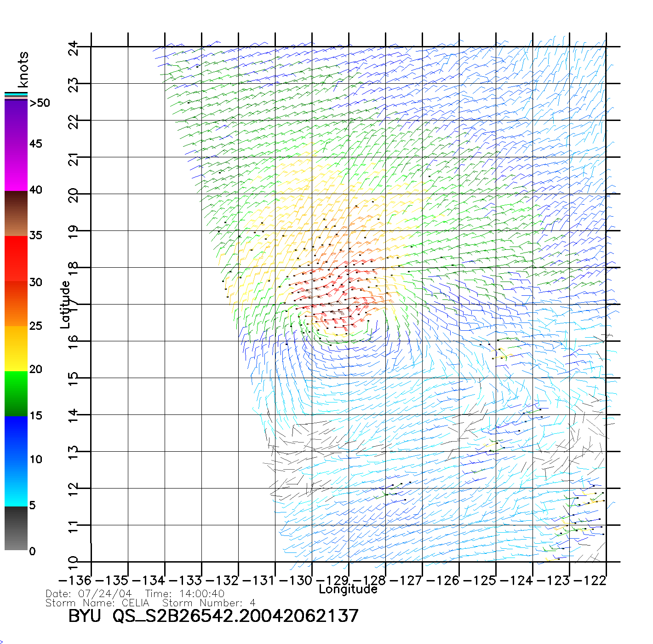
Task: Click the 24 latitude tick label
Action: 74,48
